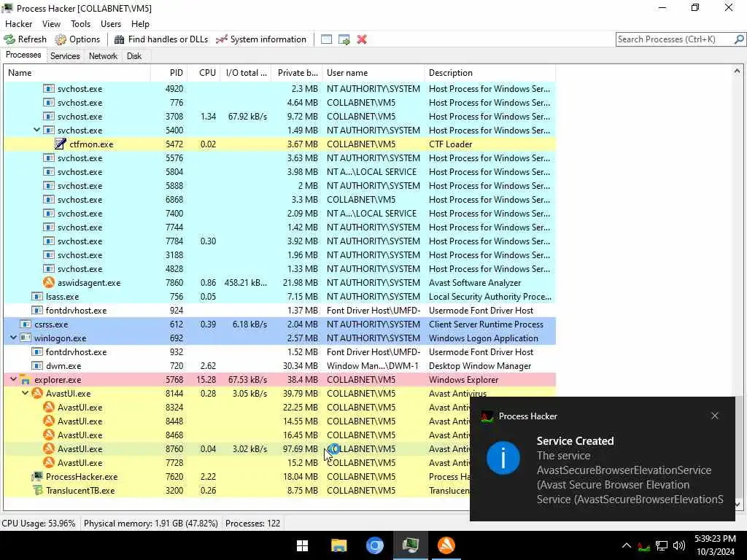Click the volume speaker tray icon
Image resolution: width=747 pixels, height=560 pixels.
click(x=679, y=545)
